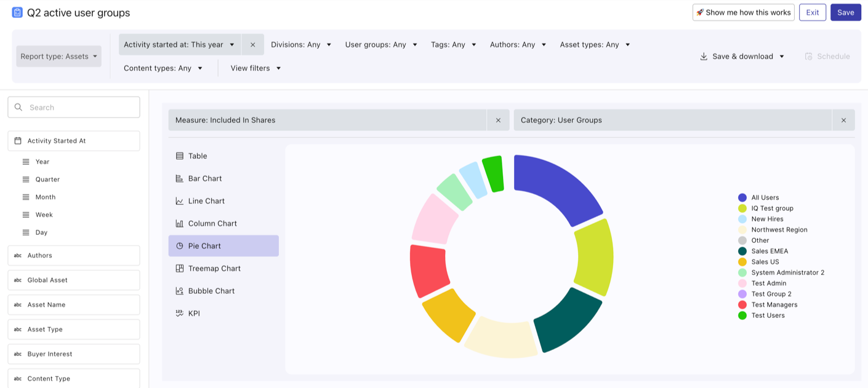Screen dimensions: 868x388
Task: Clear the Activity started at filter
Action: pyautogui.click(x=252, y=45)
